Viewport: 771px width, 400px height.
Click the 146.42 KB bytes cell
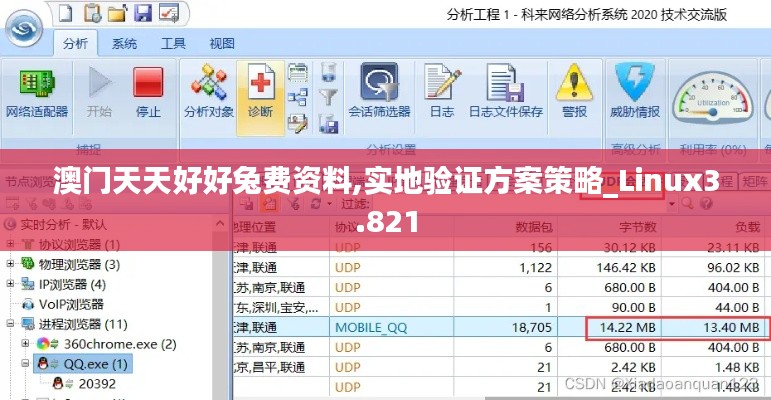click(609, 267)
